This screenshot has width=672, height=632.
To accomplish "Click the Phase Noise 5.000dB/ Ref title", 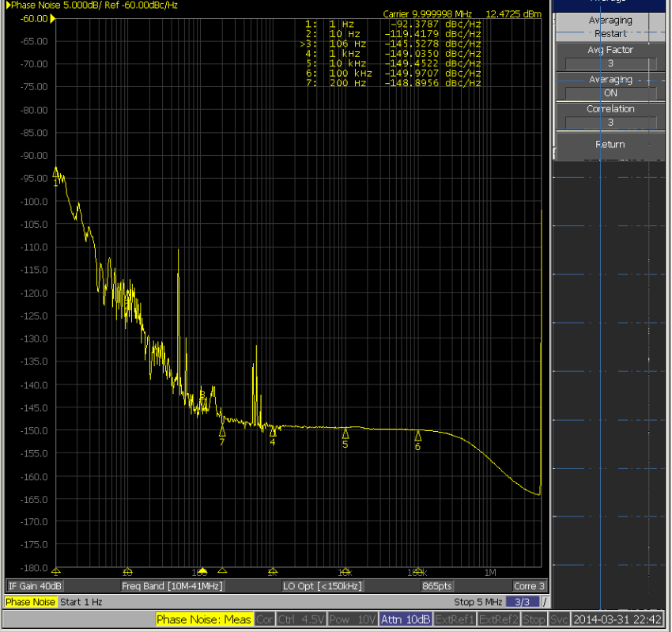I will (92, 6).
